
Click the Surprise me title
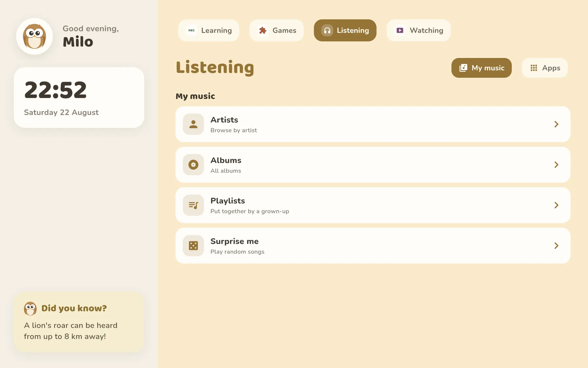pyautogui.click(x=235, y=241)
